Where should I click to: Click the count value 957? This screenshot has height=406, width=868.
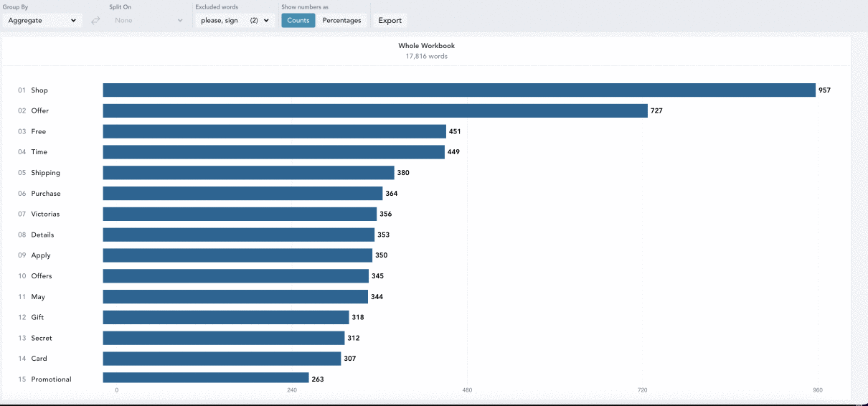(824, 90)
